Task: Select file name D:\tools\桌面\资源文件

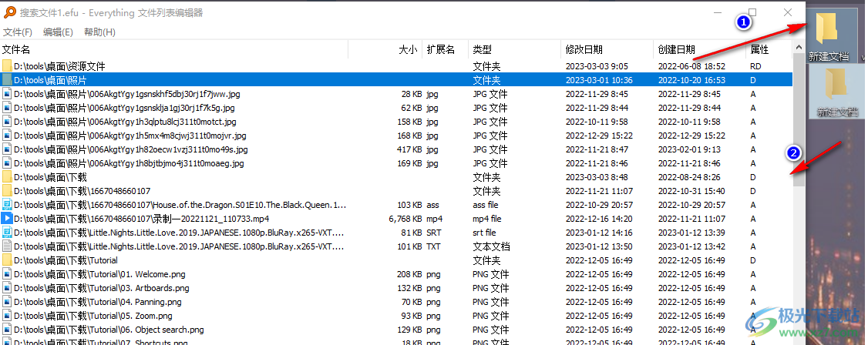Action: (x=59, y=66)
